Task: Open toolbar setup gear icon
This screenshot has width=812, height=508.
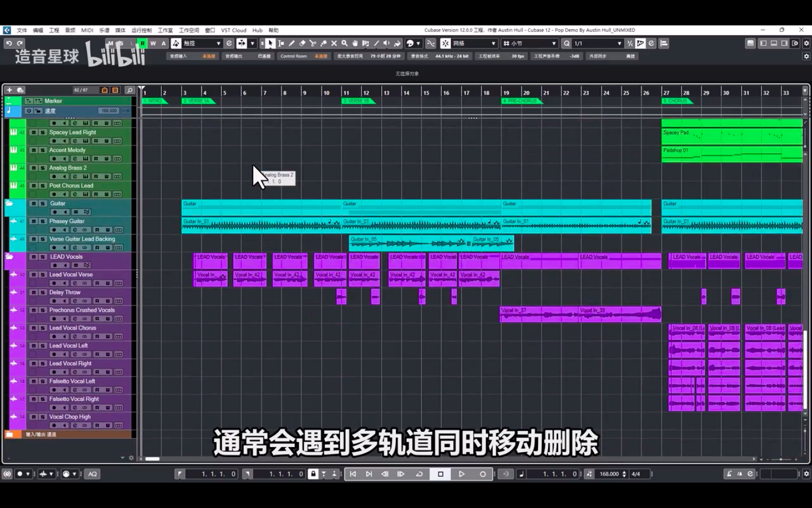Action: [x=806, y=43]
